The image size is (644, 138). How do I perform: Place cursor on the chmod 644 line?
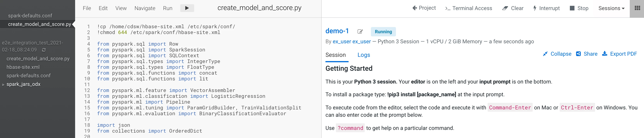158,32
